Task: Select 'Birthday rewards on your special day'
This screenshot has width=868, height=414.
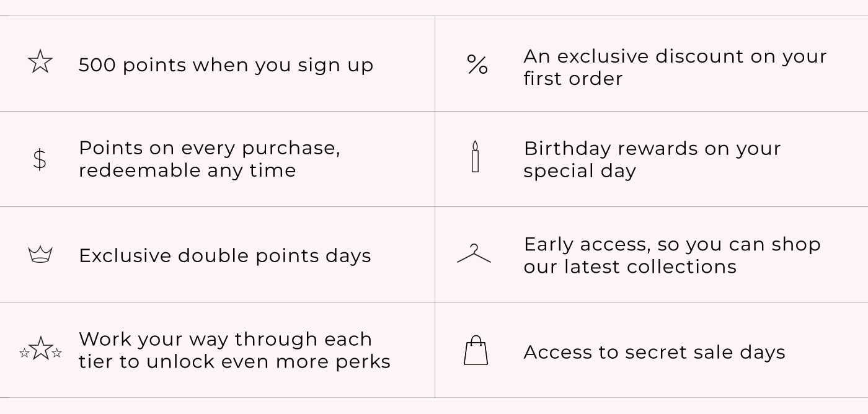Action: tap(652, 159)
